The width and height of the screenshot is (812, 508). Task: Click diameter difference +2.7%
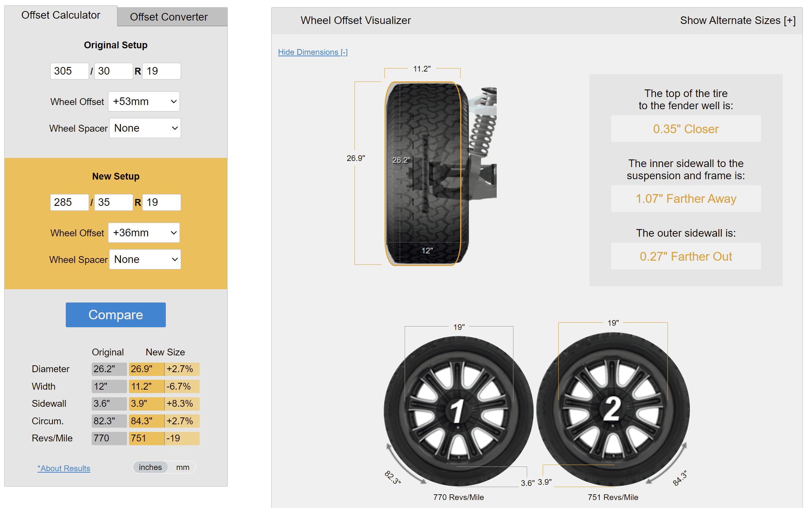click(x=182, y=369)
